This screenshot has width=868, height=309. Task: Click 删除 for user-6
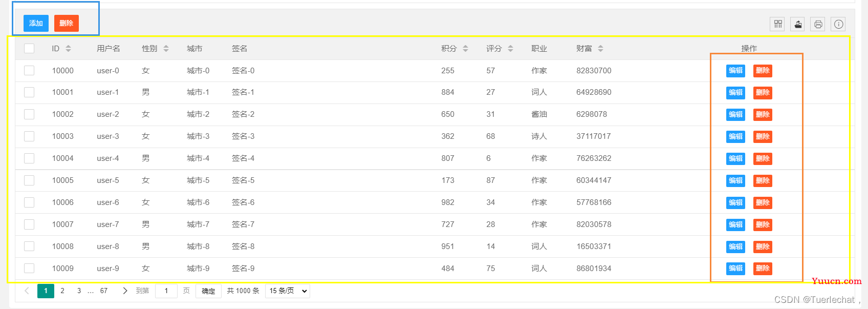[x=763, y=203]
